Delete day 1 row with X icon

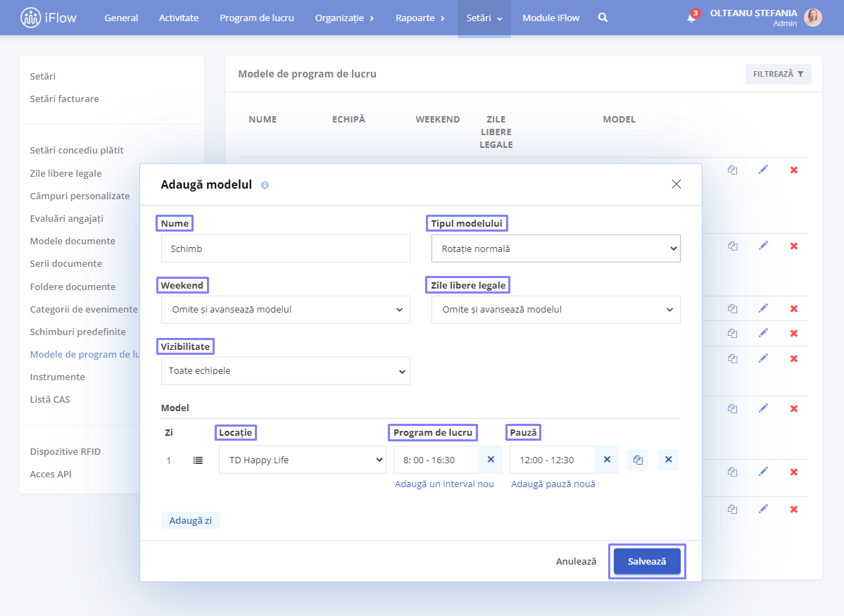pos(669,459)
